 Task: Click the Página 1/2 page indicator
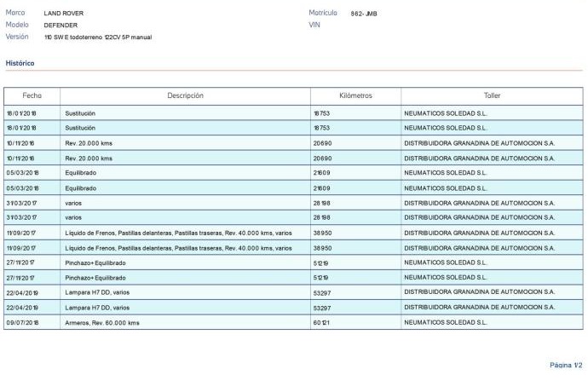[566, 365]
